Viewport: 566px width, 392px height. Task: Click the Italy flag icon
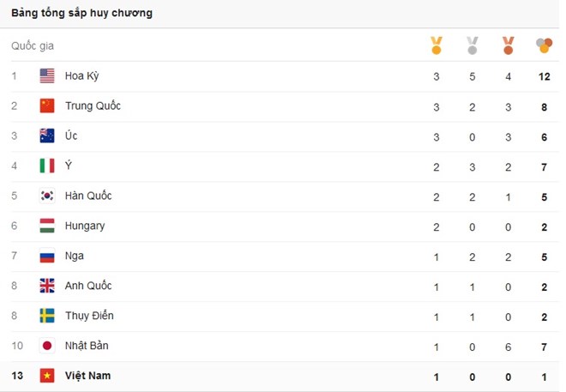tap(47, 166)
